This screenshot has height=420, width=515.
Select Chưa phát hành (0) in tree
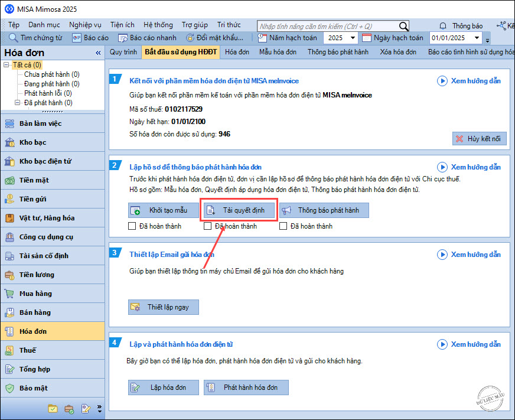[52, 74]
